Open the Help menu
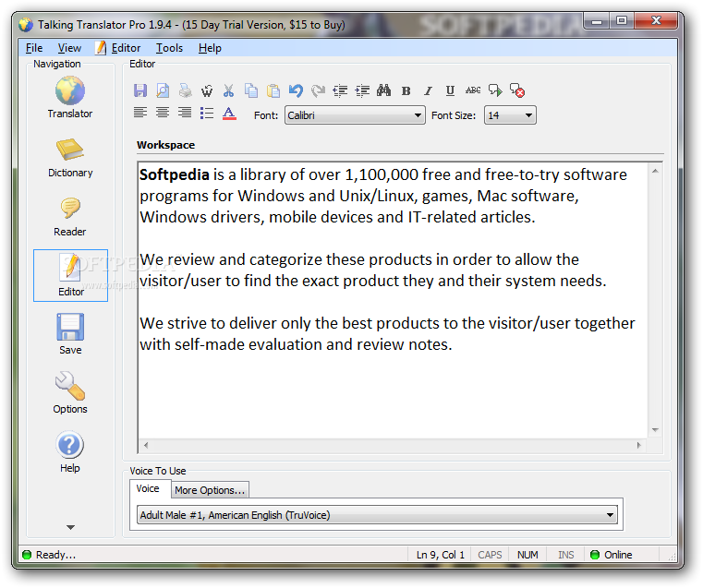703x588 pixels. click(210, 48)
